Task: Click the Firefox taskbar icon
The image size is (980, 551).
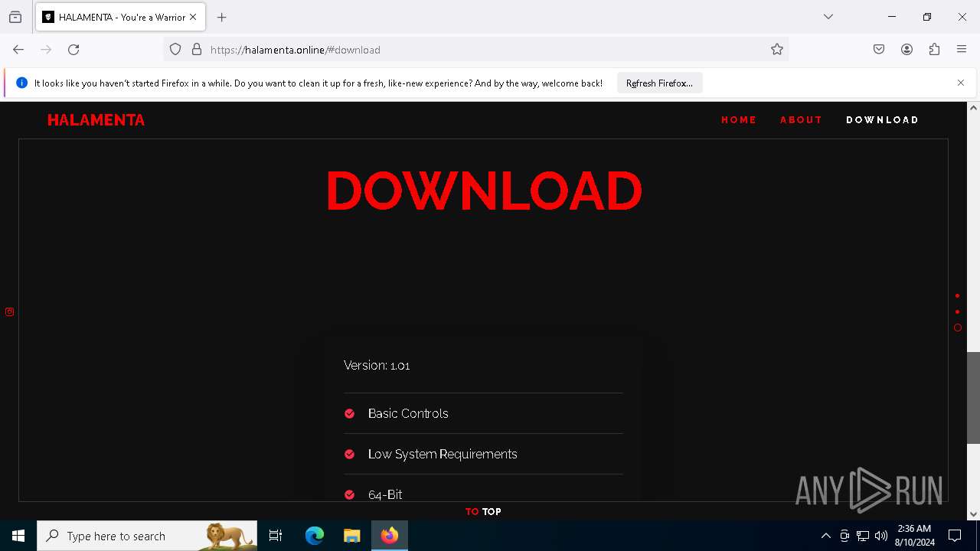Action: [390, 536]
